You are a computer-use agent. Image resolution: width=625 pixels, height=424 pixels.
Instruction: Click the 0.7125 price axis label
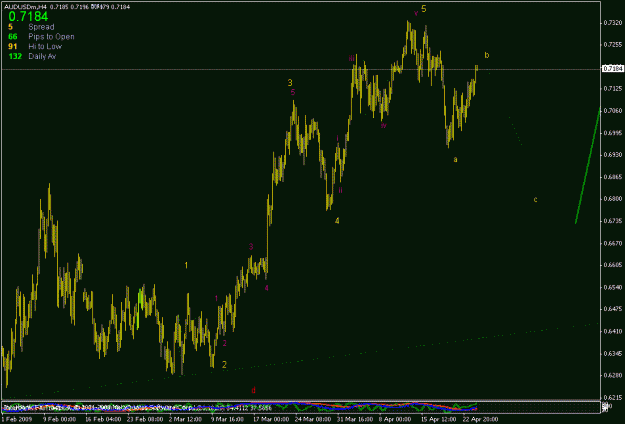(x=614, y=88)
